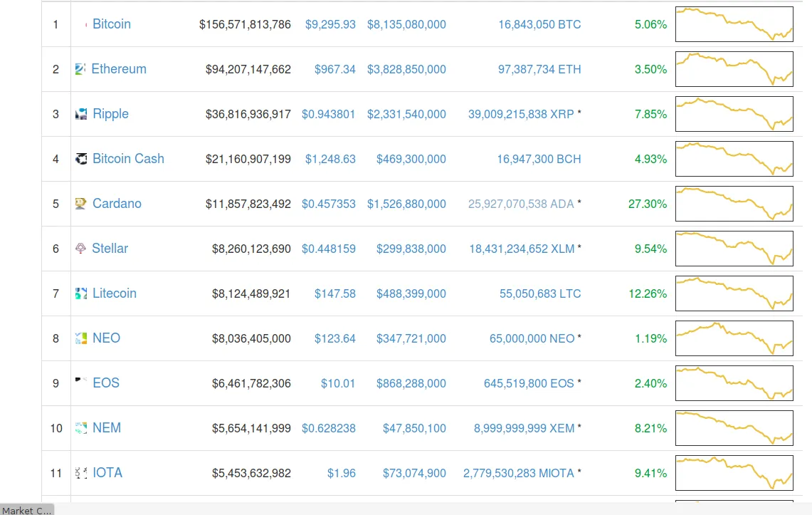
Task: Click Bitcoin price $9,295.93
Action: click(330, 24)
